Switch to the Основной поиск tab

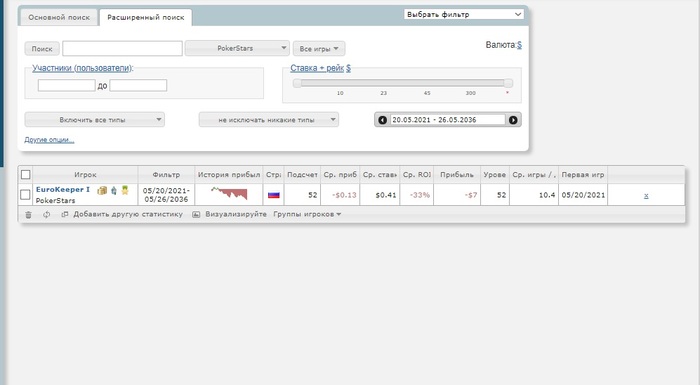59,17
